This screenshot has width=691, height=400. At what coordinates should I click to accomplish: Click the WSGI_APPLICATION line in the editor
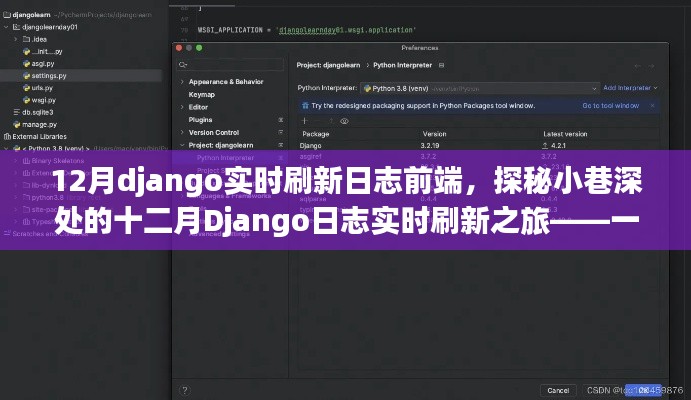click(x=307, y=30)
